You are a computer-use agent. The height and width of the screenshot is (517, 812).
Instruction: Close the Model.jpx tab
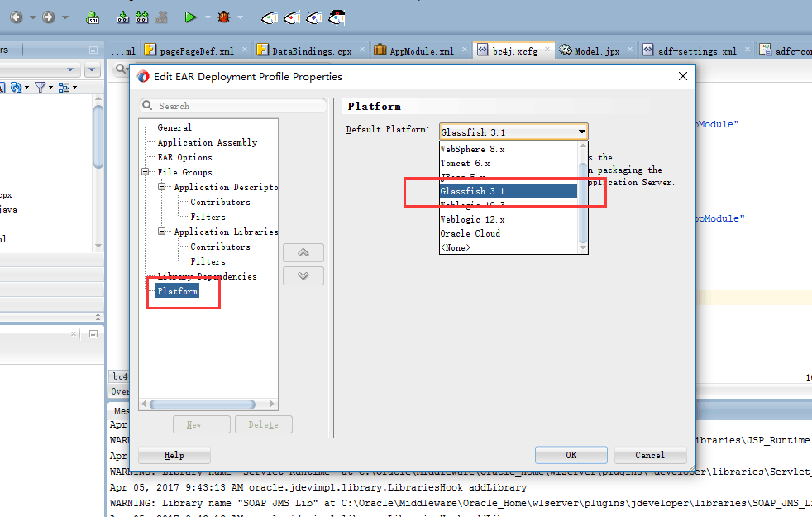click(630, 49)
